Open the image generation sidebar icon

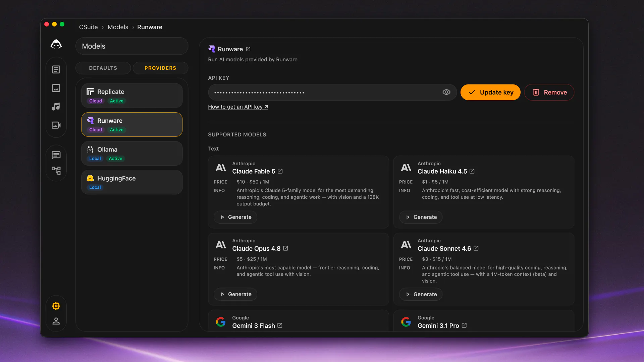(56, 88)
